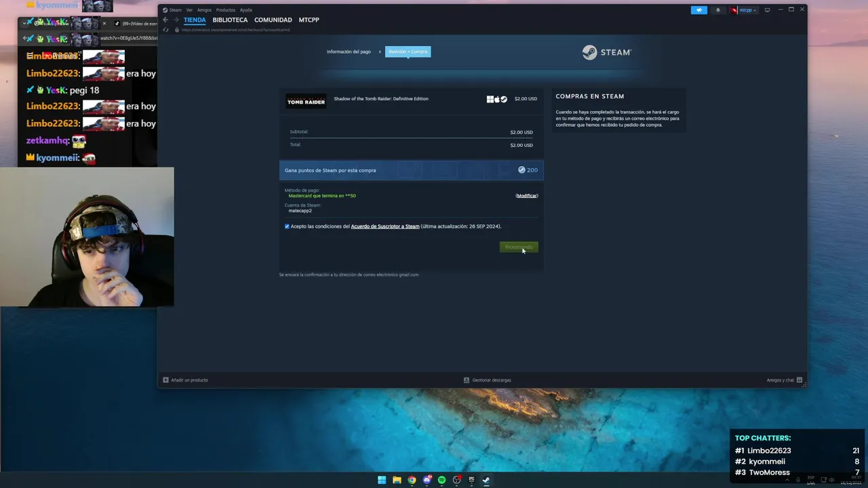Open Steam announcements via the blue megaphone button
This screenshot has height=488, width=868.
click(698, 10)
